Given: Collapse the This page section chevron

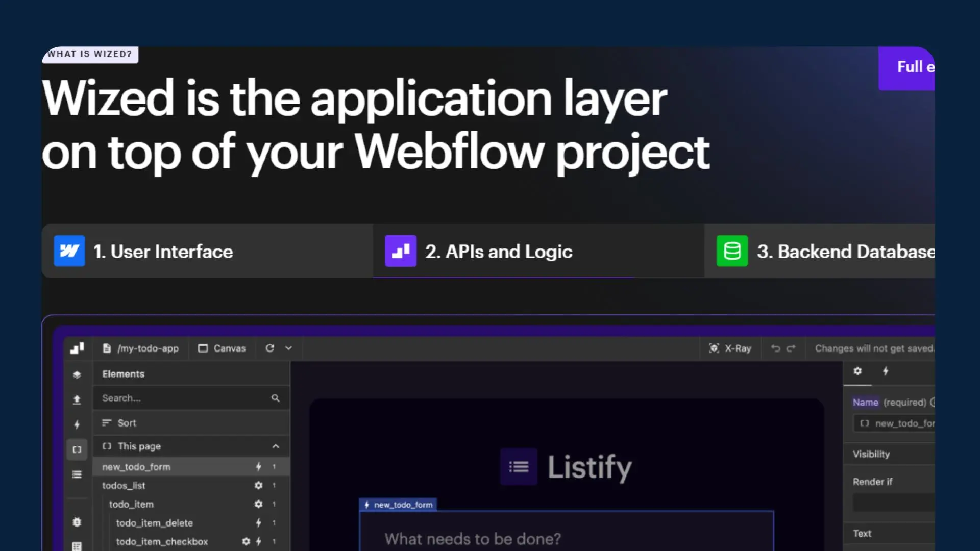Looking at the screenshot, I should point(276,446).
